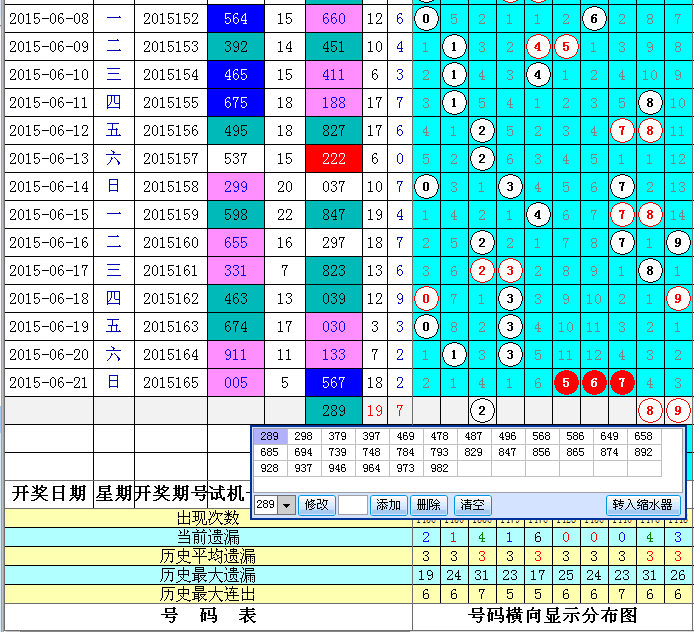Click the red 222 cell in row 2015157
The image size is (694, 632).
coord(334,159)
